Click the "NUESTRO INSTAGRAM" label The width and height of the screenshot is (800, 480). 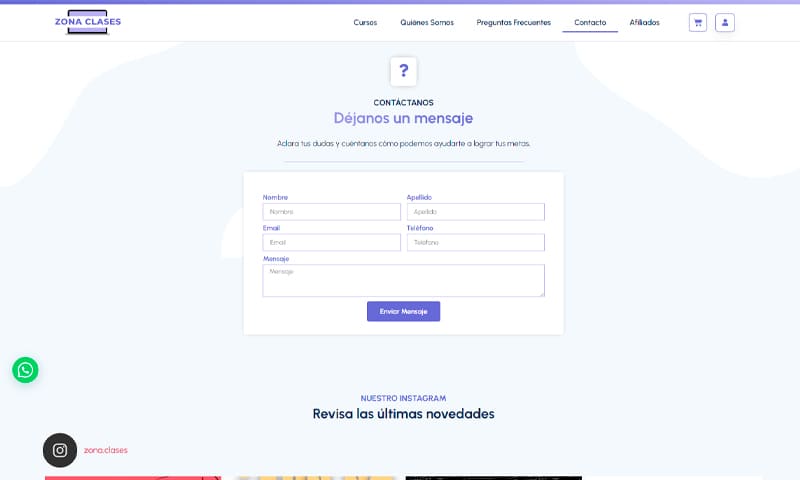coord(403,398)
